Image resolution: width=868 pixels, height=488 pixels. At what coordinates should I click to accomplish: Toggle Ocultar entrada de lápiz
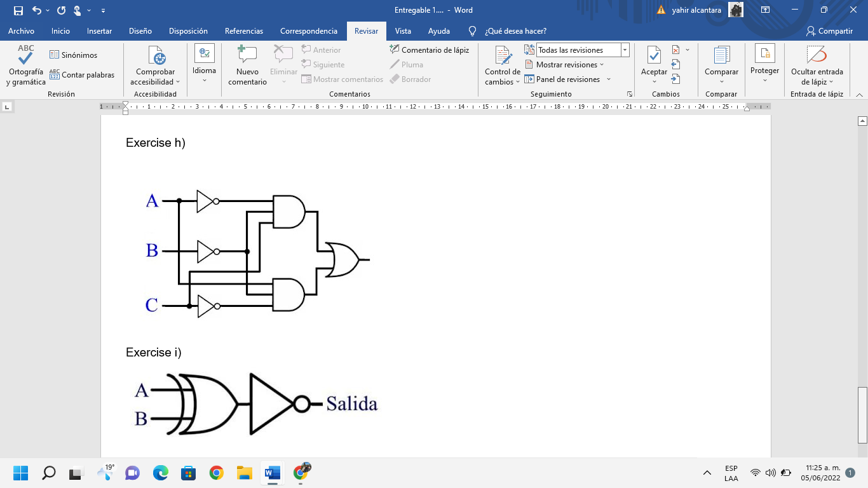817,65
